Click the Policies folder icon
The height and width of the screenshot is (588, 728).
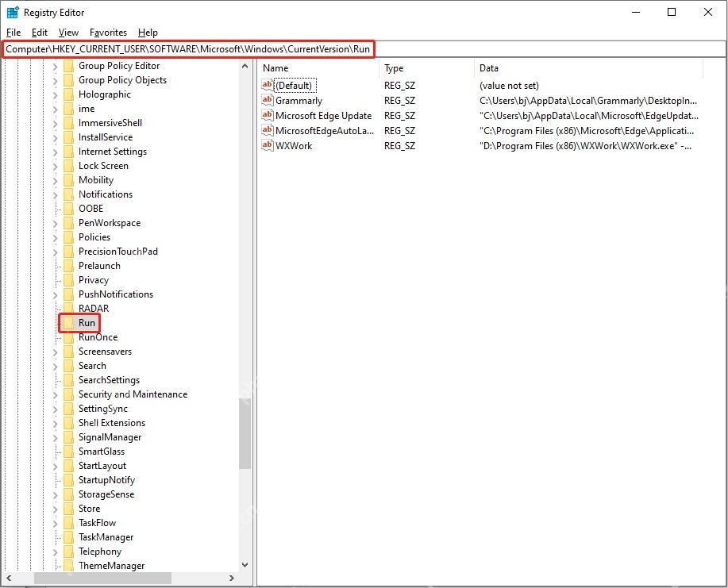tap(69, 237)
